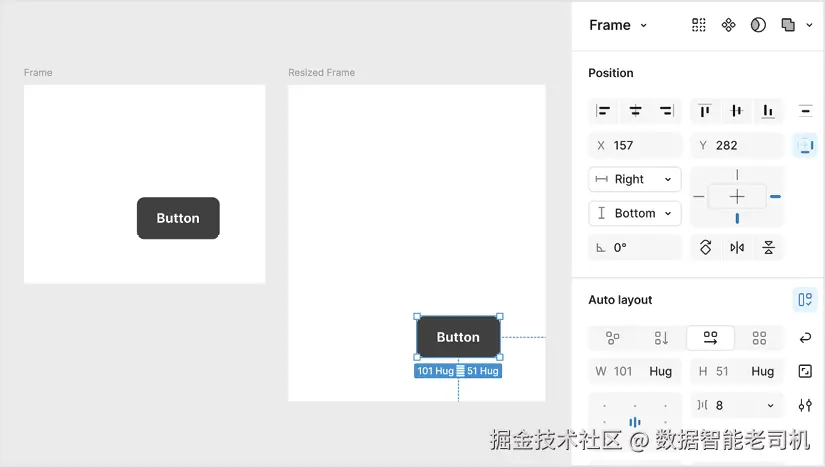Select grid layout flow
This screenshot has width=825, height=467.
click(759, 338)
